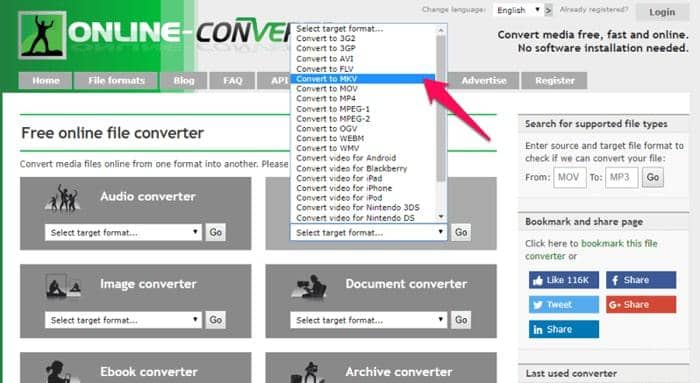Select Convert video for Nintendo 3DS option
The image size is (700, 383).
pyautogui.click(x=363, y=208)
